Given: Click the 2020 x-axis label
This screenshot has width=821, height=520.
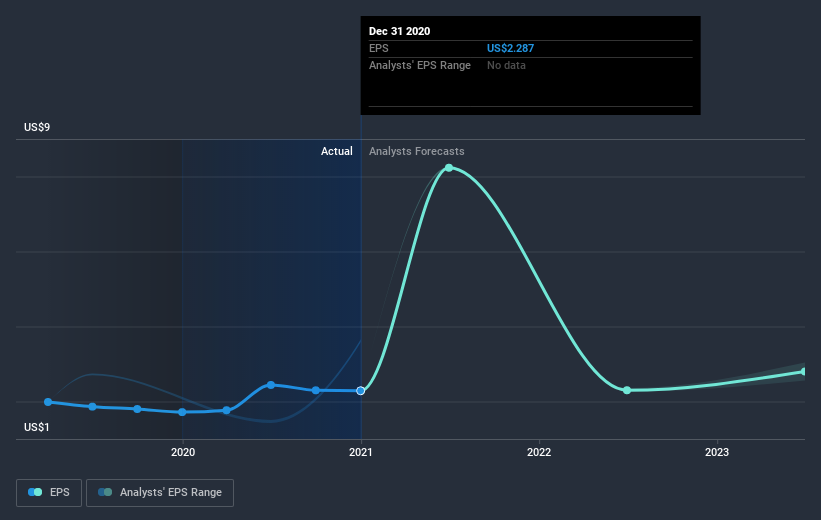Looking at the screenshot, I should pyautogui.click(x=183, y=452).
